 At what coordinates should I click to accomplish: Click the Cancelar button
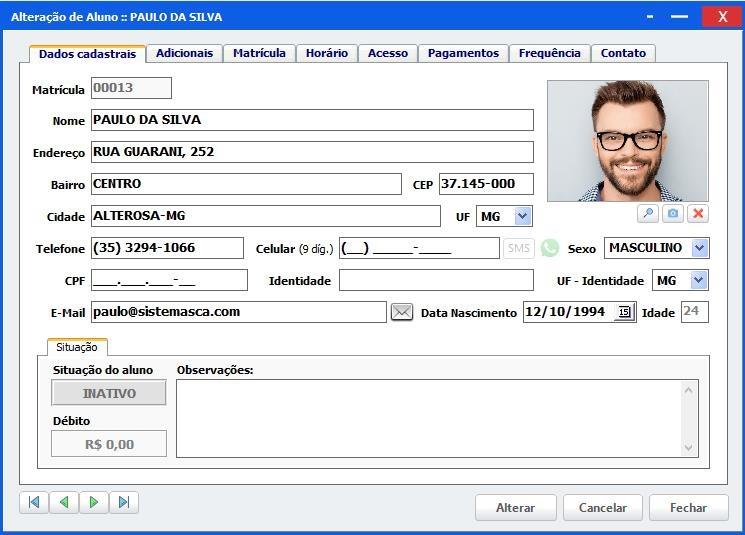coord(602,507)
